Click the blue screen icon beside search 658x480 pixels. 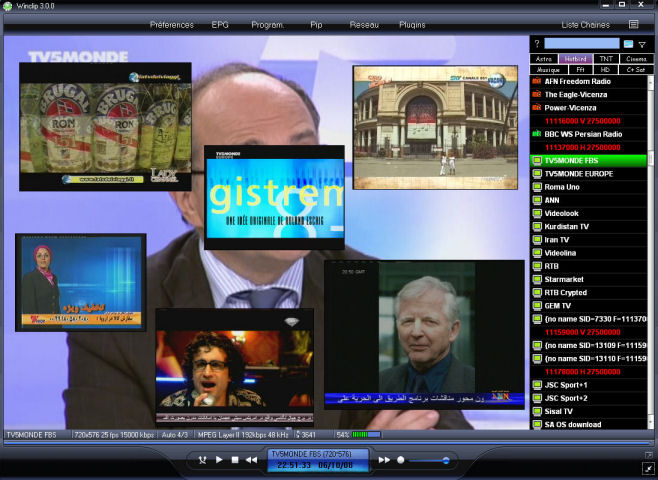click(628, 44)
